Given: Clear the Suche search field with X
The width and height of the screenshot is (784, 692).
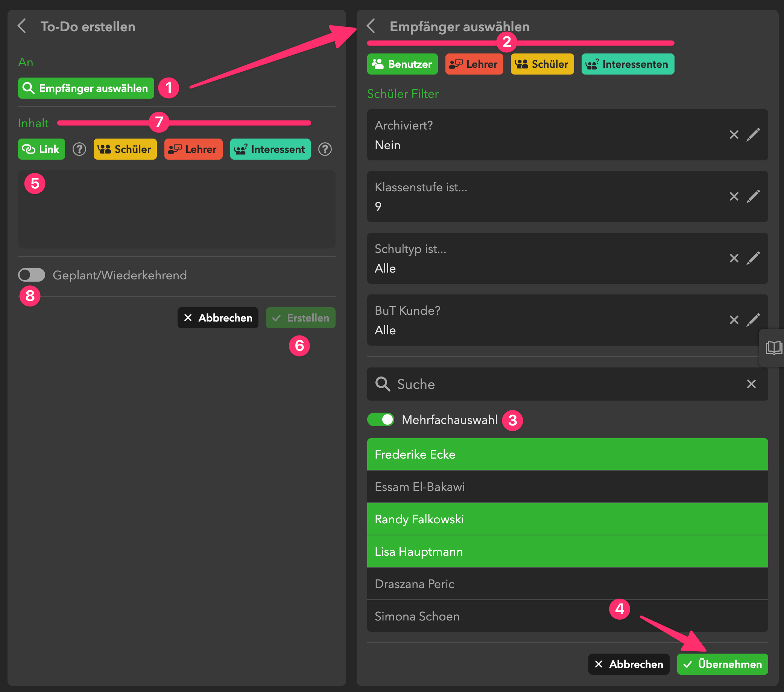Looking at the screenshot, I should click(751, 384).
